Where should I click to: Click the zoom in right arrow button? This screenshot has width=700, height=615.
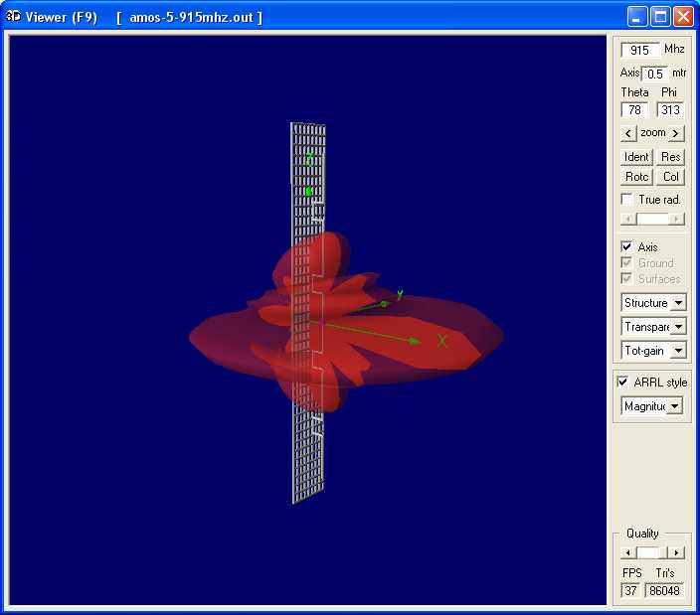pos(676,133)
